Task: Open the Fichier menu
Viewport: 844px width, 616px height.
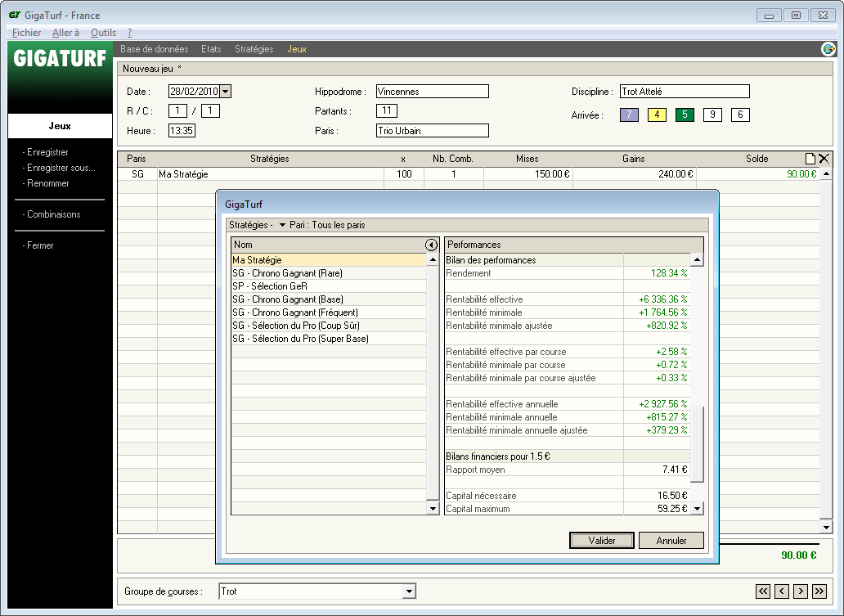Action: 26,33
